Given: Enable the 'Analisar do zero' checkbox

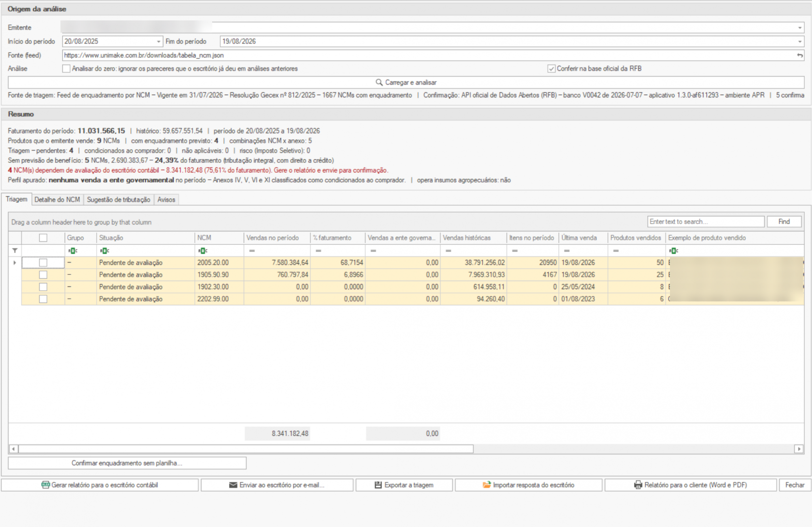Looking at the screenshot, I should tap(66, 69).
